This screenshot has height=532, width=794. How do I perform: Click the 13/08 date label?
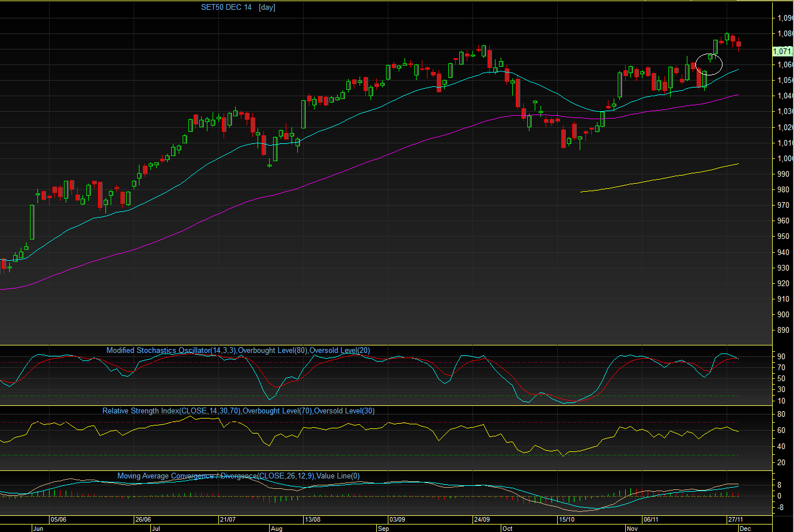point(312,519)
